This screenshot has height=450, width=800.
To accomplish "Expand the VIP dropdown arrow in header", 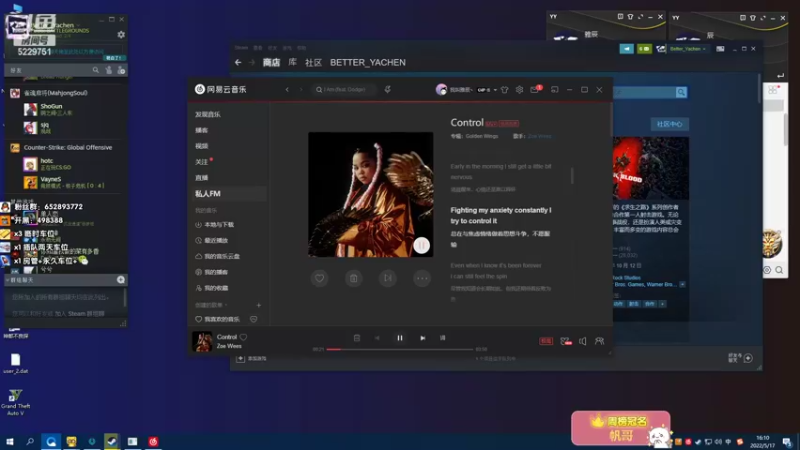I will click(x=495, y=90).
